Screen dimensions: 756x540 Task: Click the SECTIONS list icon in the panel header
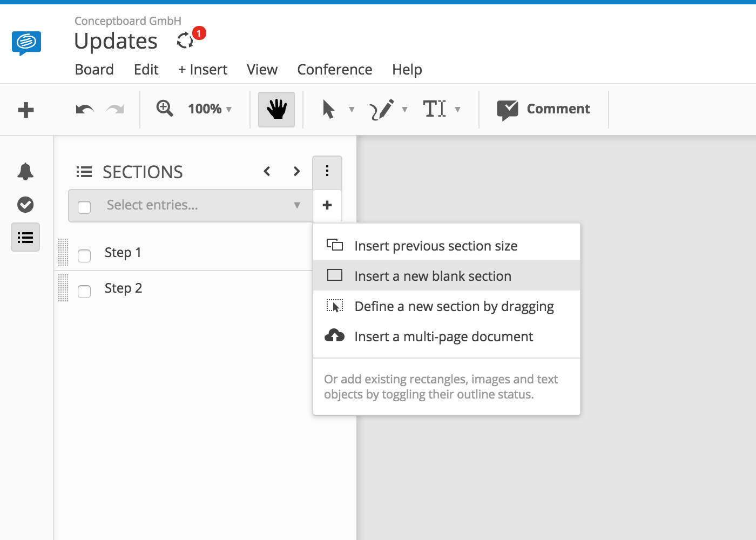point(84,172)
